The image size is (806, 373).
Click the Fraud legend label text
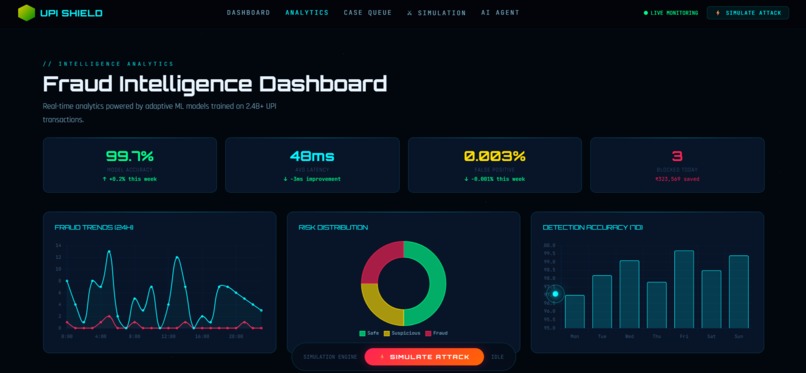click(x=441, y=333)
